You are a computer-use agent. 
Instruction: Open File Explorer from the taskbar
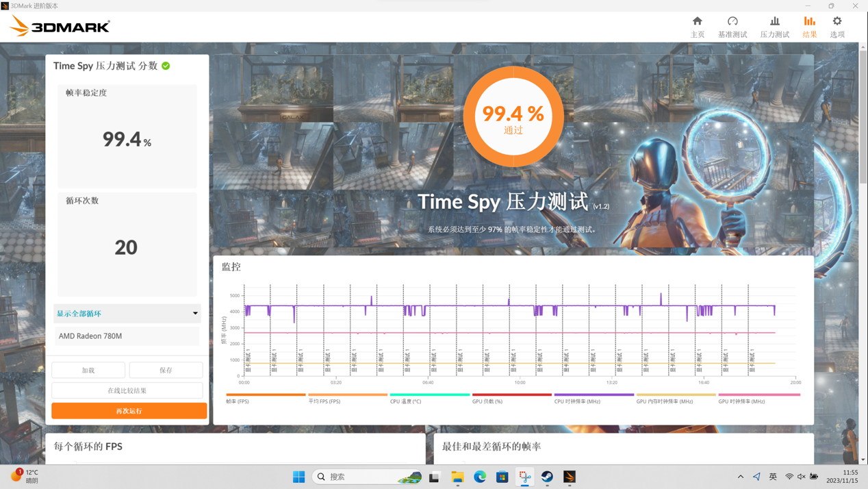(457, 477)
